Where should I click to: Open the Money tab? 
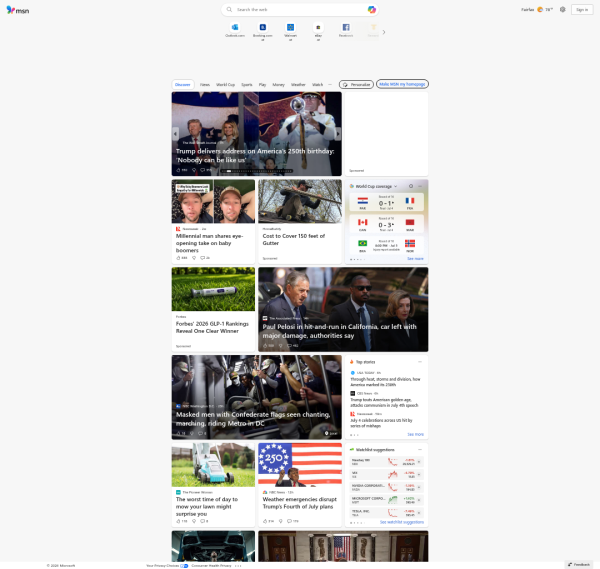coord(278,85)
